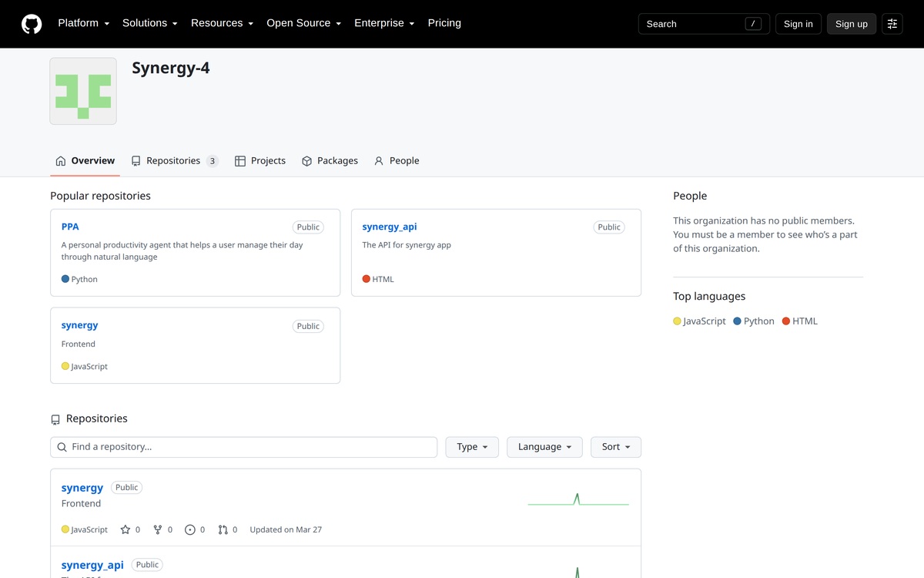Open synergy repository in the repositories list
This screenshot has width=924, height=578.
[x=82, y=488]
